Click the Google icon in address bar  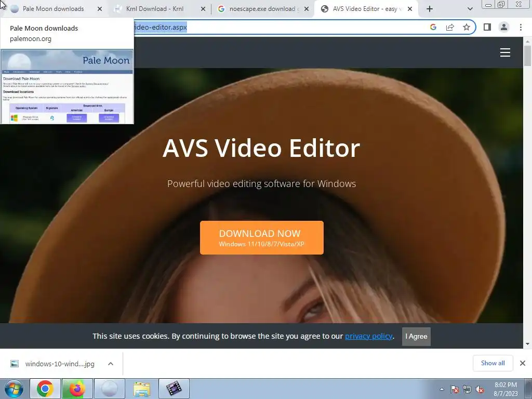coord(433,27)
